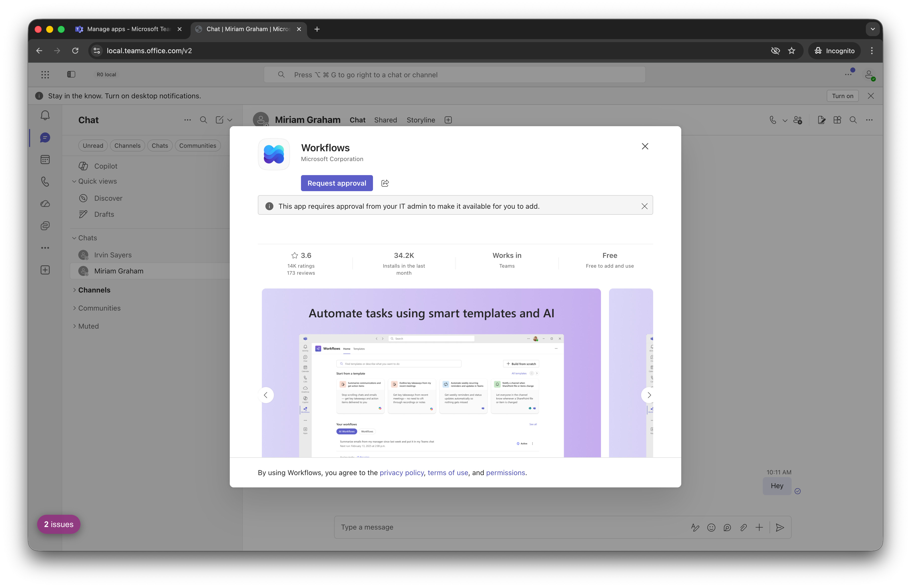Toggle the sidebar panel layout icon
911x588 pixels.
(71, 75)
